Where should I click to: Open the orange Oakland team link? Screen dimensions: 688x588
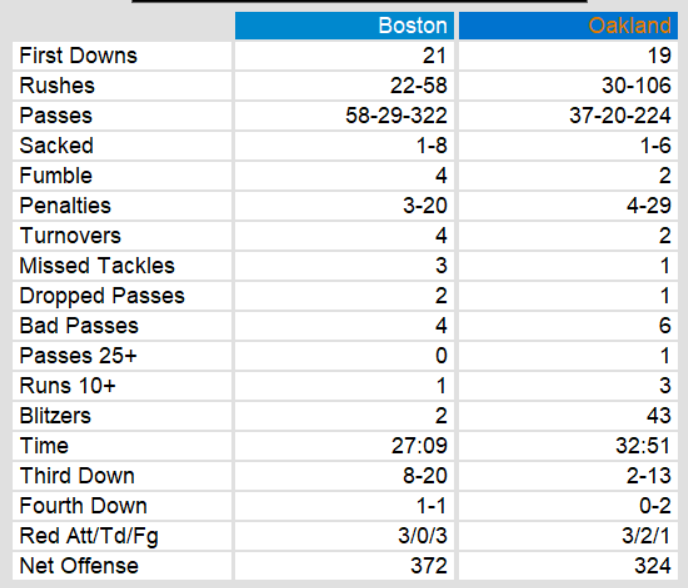click(x=629, y=25)
